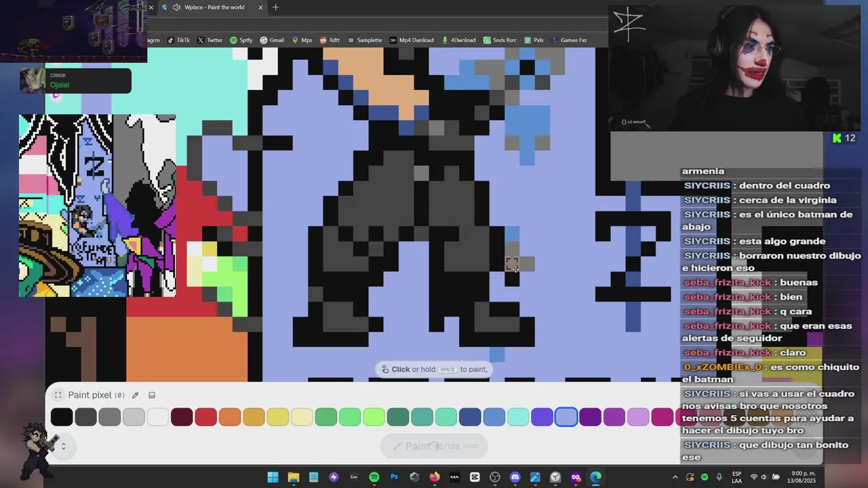Close the Wplace browser tab
868x488 pixels.
tap(260, 7)
